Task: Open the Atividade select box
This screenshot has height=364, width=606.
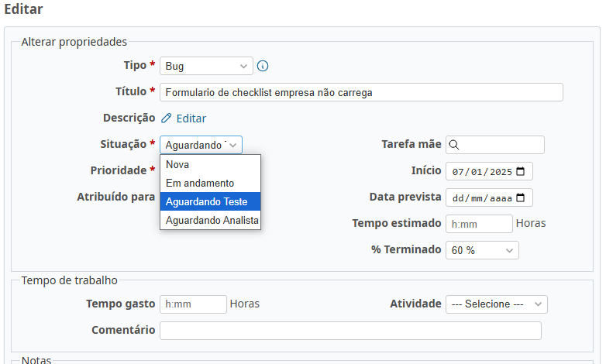Action: tap(496, 304)
